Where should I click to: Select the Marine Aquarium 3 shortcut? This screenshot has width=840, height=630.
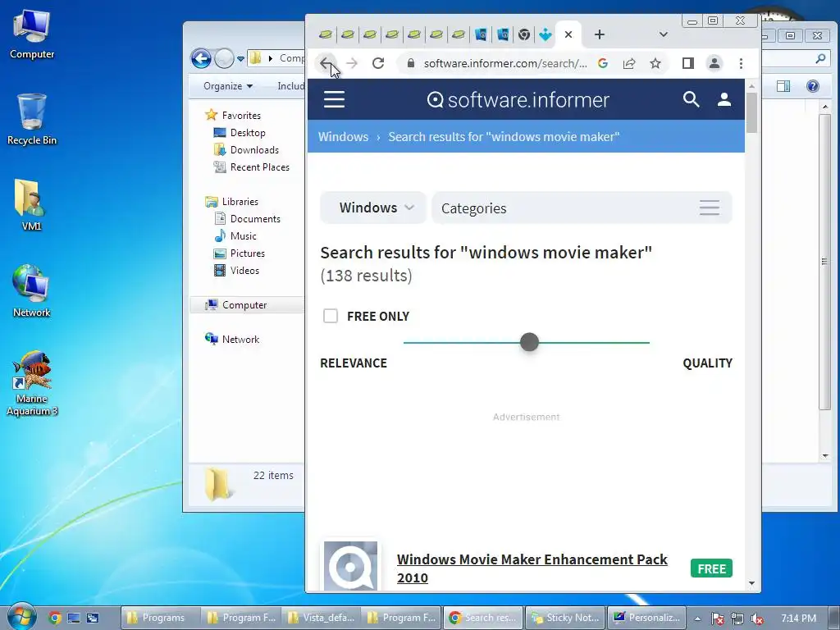click(32, 383)
